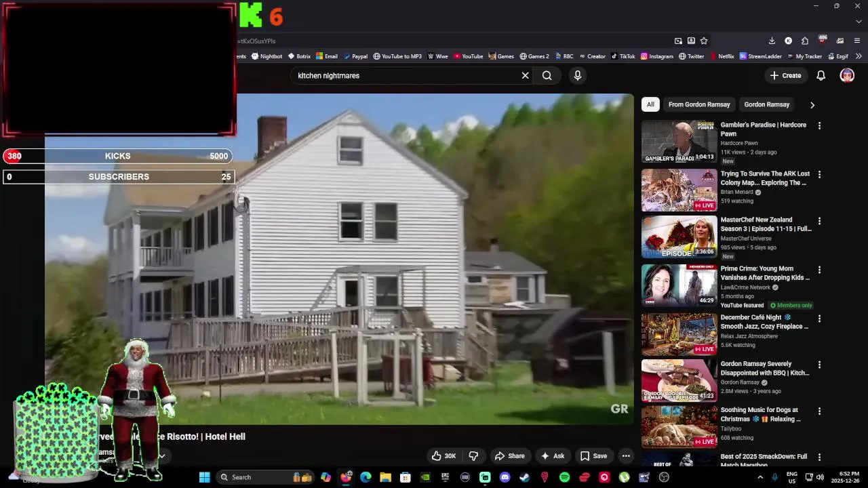
Task: Select From Gordon Ramsay filter chip
Action: coord(699,104)
